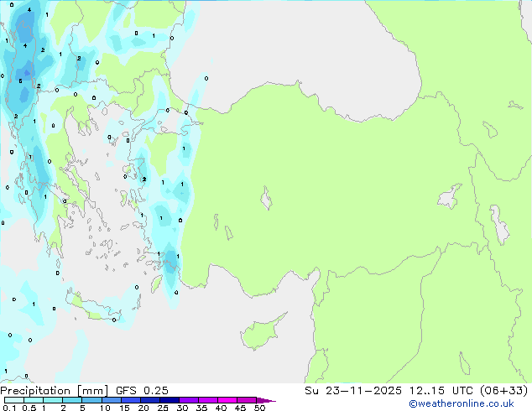This screenshot has width=532, height=411.
Task: Click the '30' legend scale label
Action: click(182, 408)
